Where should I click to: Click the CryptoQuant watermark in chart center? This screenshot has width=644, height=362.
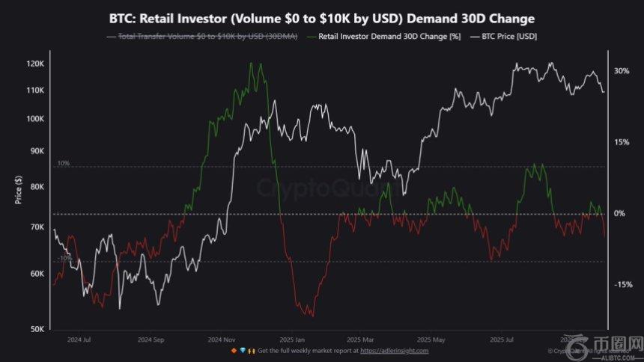pyautogui.click(x=322, y=187)
